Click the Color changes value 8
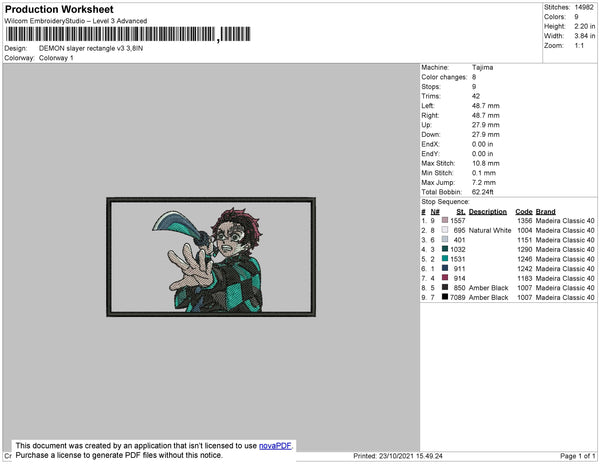The height and width of the screenshot is (464, 600). [x=474, y=77]
